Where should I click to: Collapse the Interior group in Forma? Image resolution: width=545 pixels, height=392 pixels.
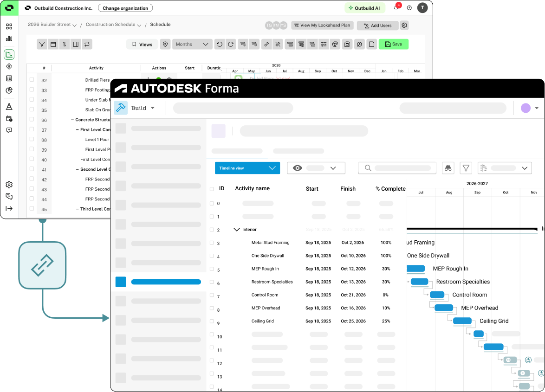point(237,230)
